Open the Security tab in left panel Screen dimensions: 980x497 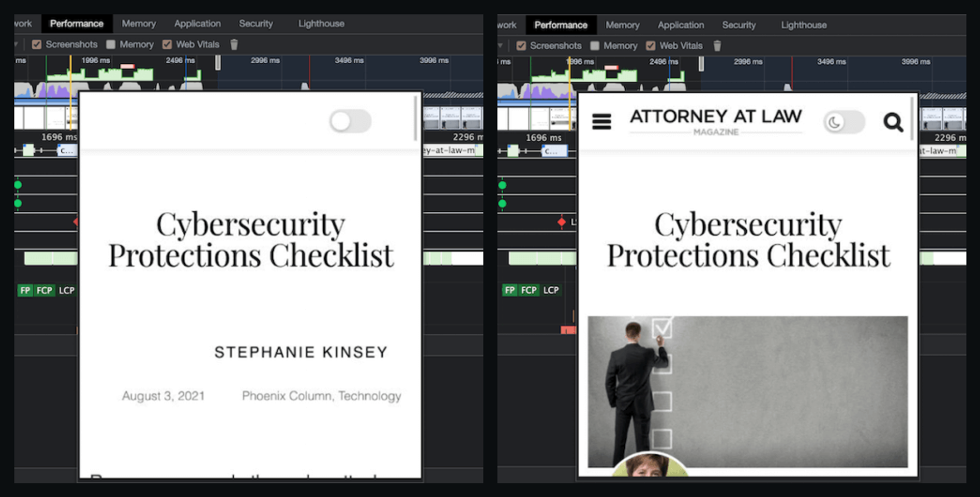point(256,23)
